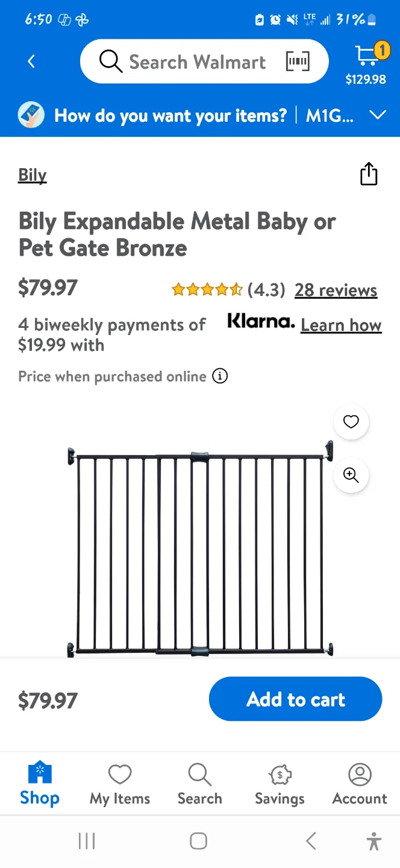Scan a barcode using the scanner icon
Image resolution: width=400 pixels, height=868 pixels.
(x=297, y=61)
